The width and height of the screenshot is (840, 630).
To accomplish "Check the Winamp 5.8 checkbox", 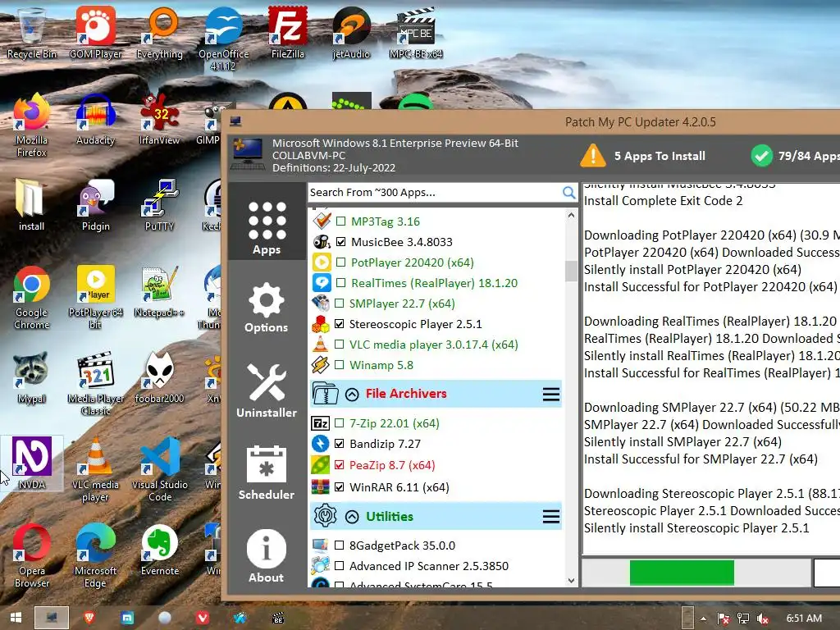I will tap(339, 365).
